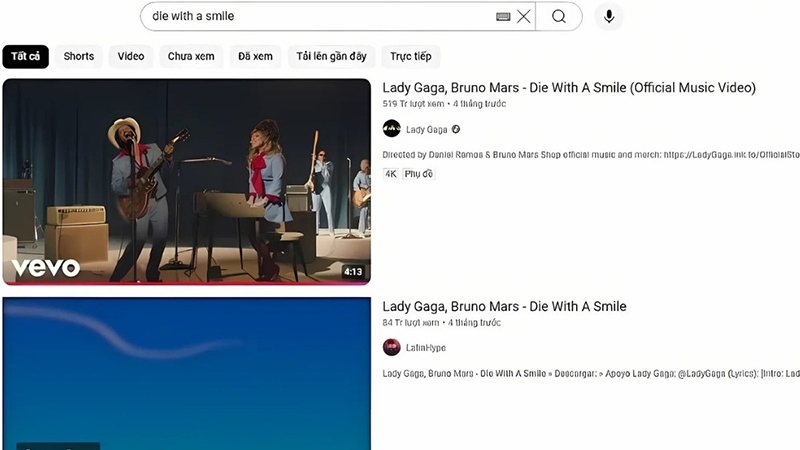Select the 'Video' filter chip
Image resolution: width=800 pixels, height=450 pixels.
click(x=131, y=56)
